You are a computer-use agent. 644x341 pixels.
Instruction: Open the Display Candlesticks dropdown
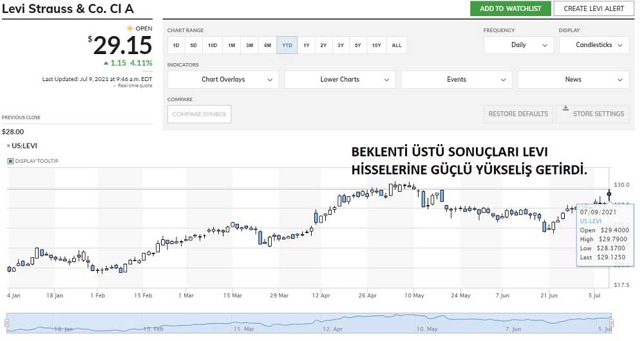click(594, 45)
